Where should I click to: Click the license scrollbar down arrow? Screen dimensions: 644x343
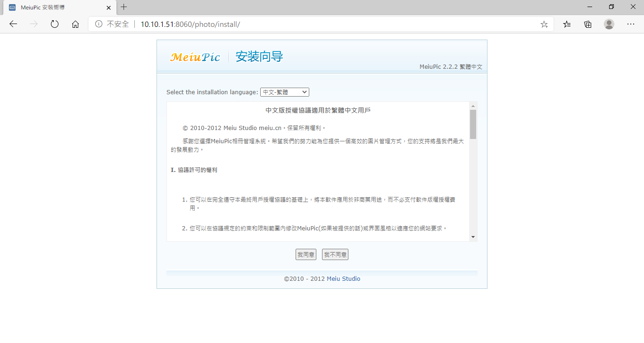(473, 237)
